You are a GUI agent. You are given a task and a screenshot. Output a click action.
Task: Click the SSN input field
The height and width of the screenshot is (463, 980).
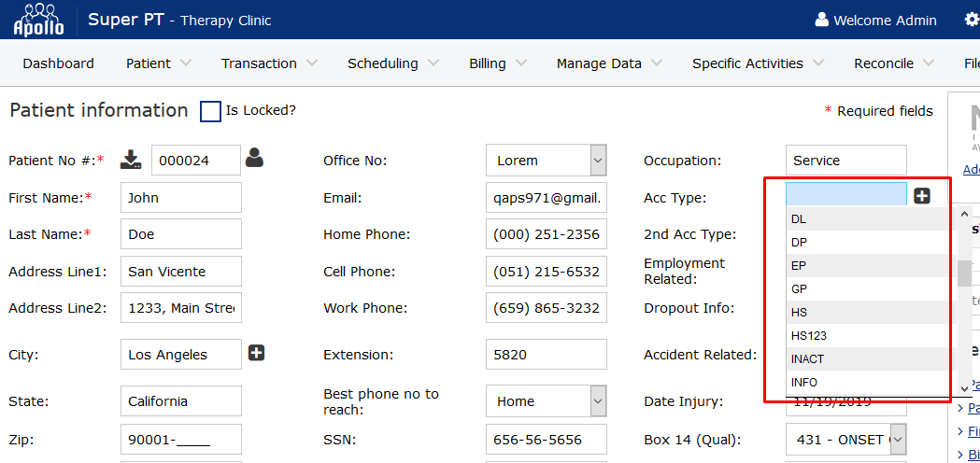[x=547, y=439]
